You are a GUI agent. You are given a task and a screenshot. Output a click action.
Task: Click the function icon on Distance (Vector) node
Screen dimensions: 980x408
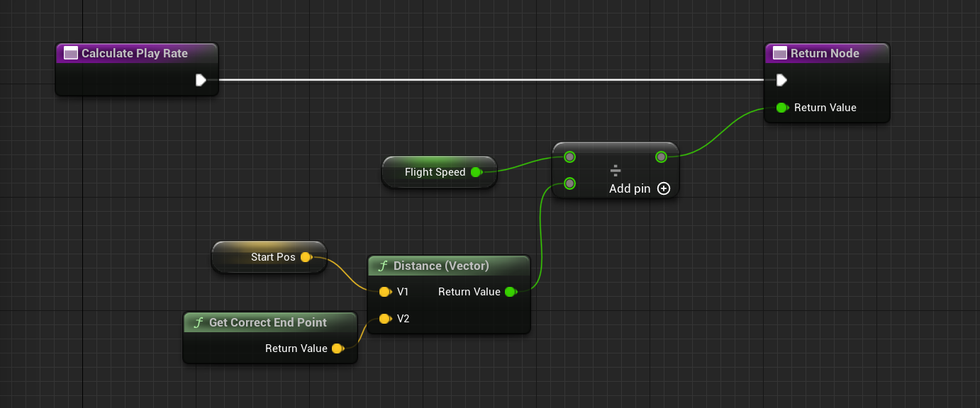coord(384,266)
